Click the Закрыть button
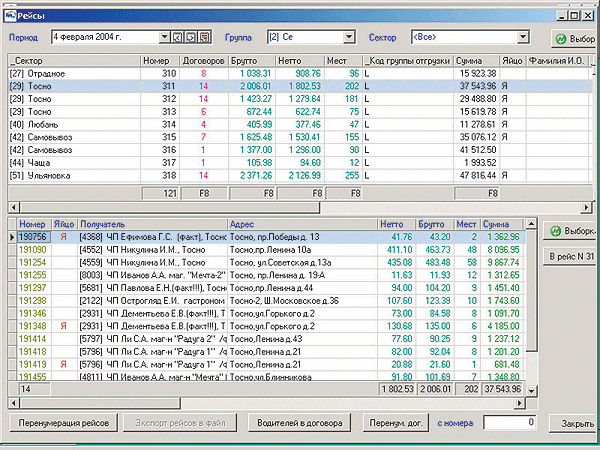This screenshot has width=600, height=450. 574,424
